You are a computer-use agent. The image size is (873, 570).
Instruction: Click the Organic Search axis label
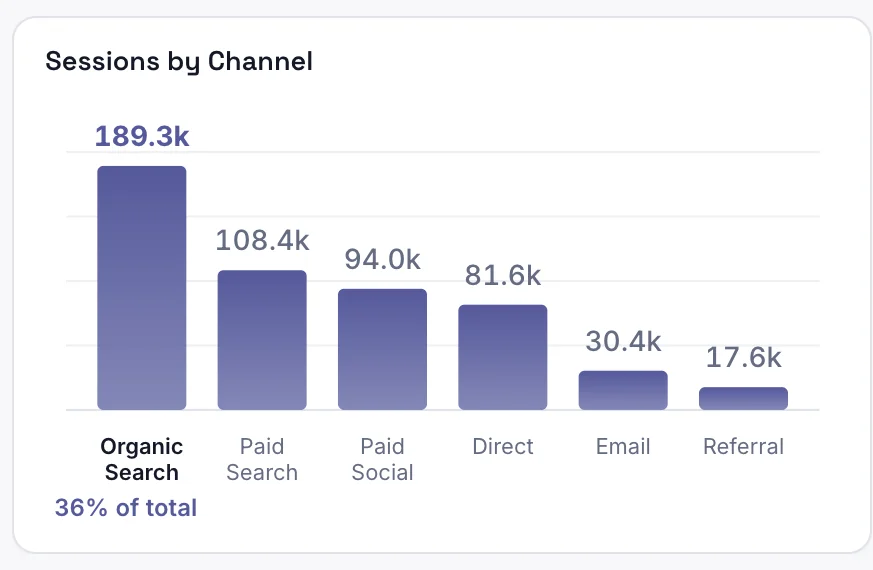(x=141, y=459)
